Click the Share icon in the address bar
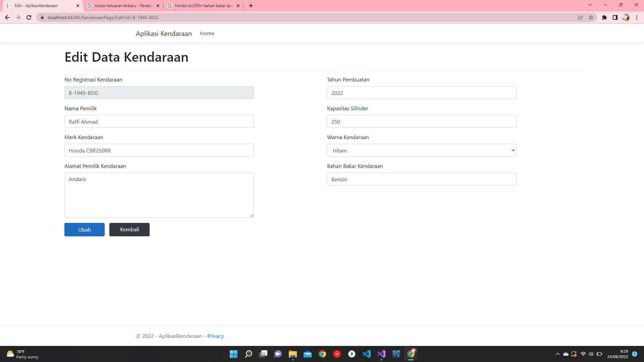Screen dimensions: 644x362 pos(580,17)
